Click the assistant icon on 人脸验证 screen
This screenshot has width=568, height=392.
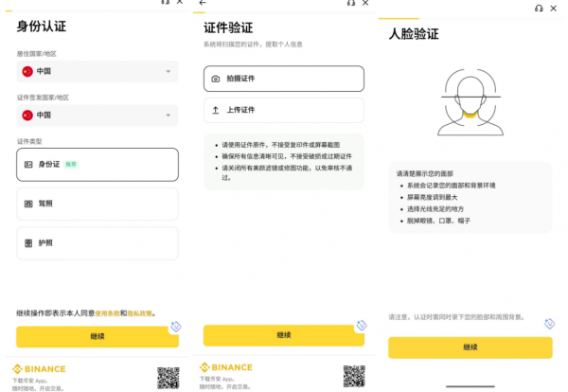[x=549, y=324]
